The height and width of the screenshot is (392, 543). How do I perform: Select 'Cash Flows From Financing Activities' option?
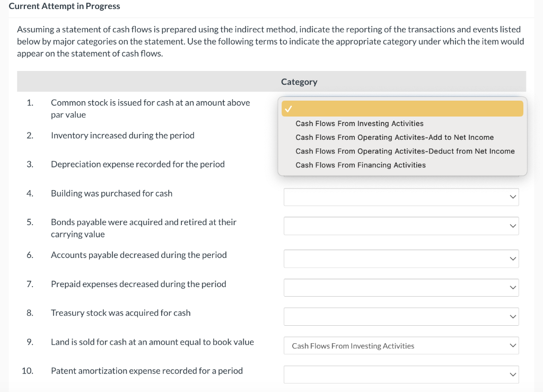[x=361, y=165]
